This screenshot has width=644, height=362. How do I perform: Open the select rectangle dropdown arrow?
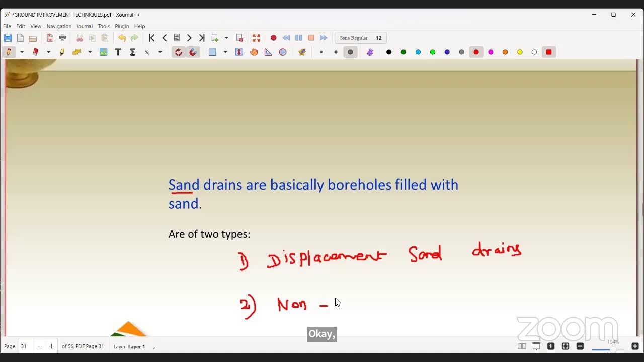225,52
